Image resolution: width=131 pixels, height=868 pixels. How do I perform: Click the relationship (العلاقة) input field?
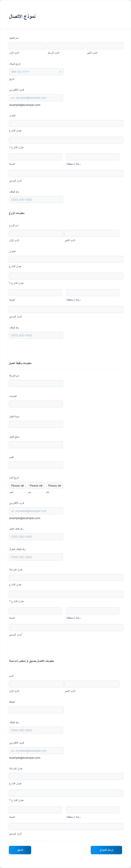point(36,710)
